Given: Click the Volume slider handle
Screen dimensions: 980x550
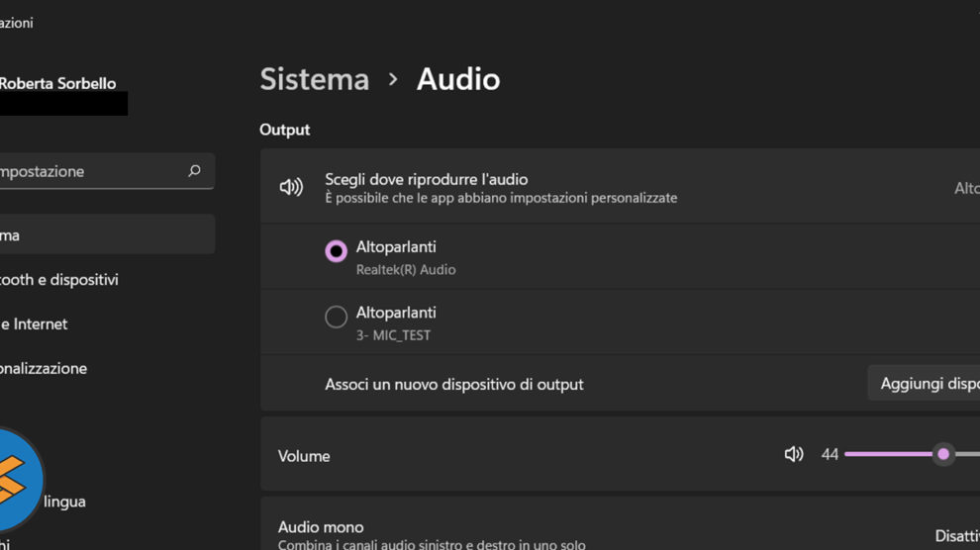Looking at the screenshot, I should 943,454.
